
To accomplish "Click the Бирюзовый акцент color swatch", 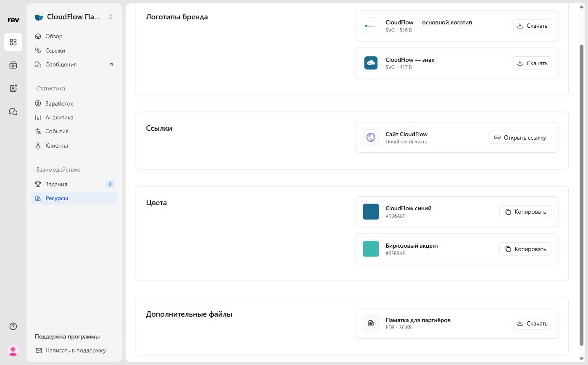I will tap(371, 249).
